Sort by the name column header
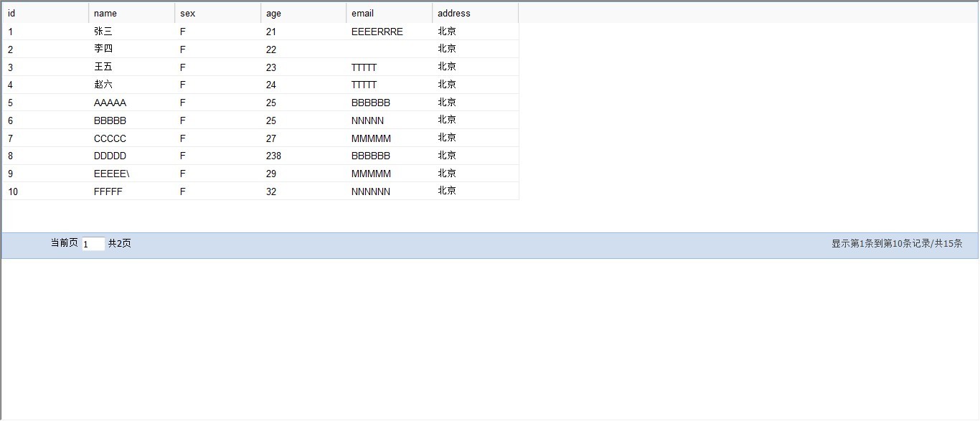Image resolution: width=980 pixels, height=421 pixels. coord(131,13)
